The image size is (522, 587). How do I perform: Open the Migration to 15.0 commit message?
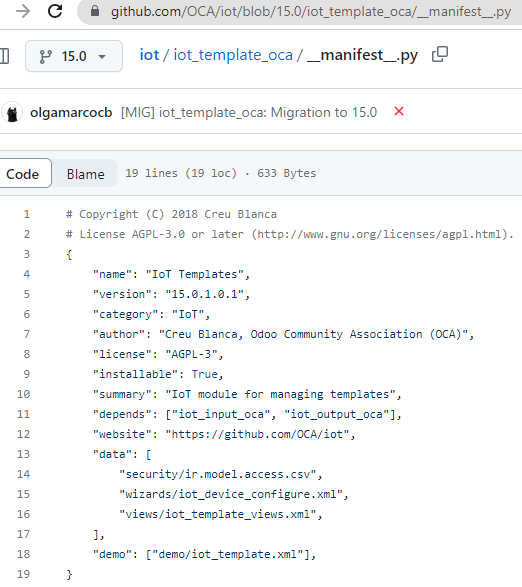tap(249, 112)
